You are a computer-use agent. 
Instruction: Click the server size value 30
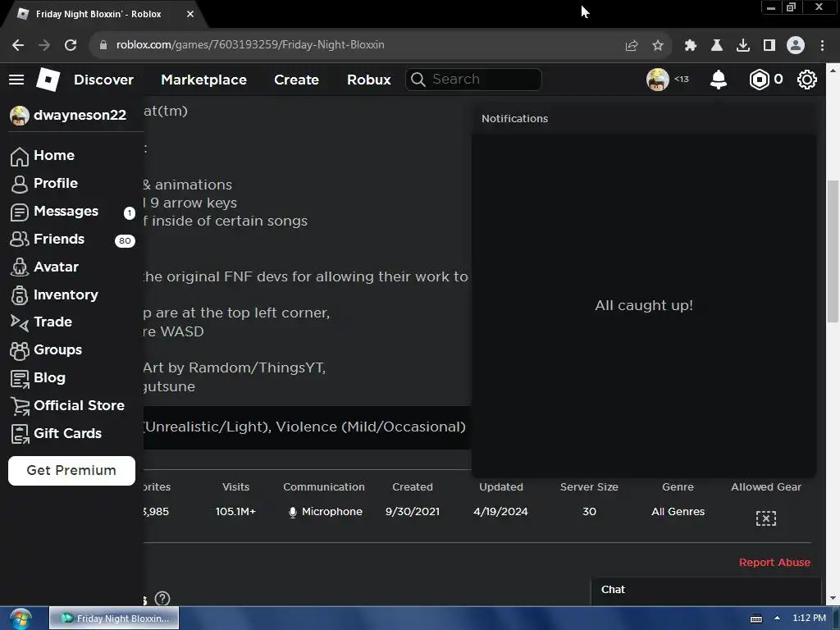click(x=589, y=512)
